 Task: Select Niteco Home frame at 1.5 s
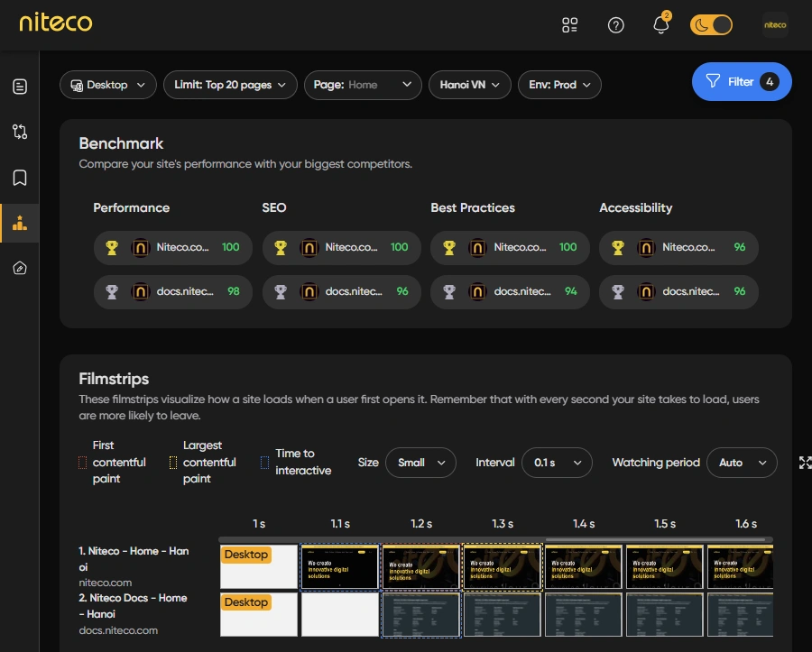point(664,566)
